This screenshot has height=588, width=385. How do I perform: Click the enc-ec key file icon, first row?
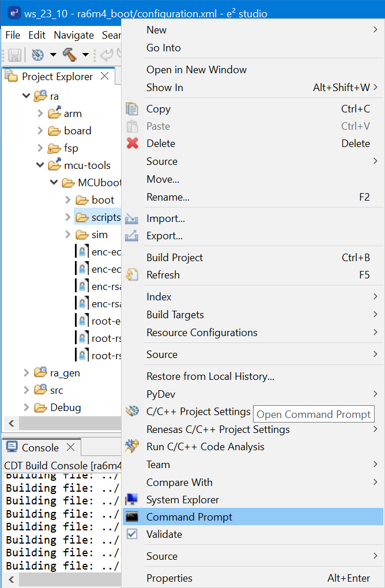(x=82, y=251)
